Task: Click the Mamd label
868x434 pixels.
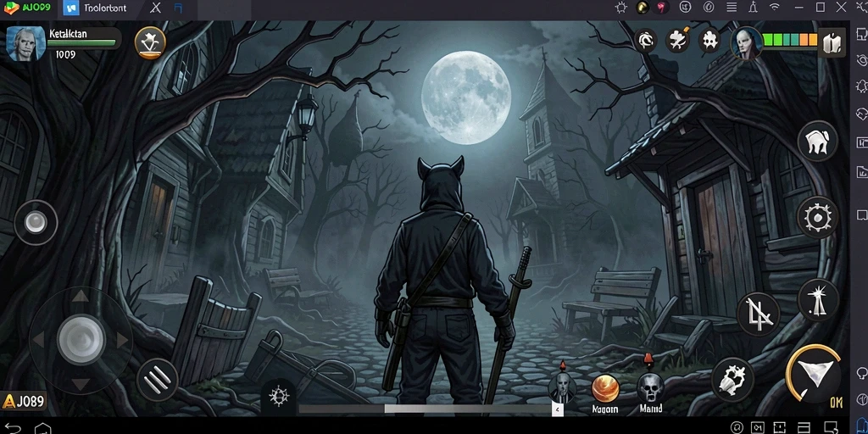Action: 651,409
